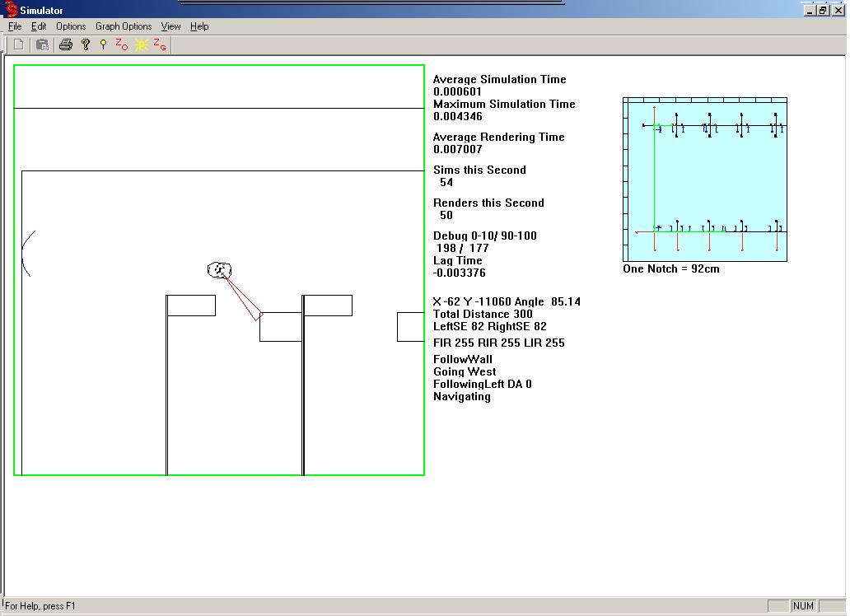Print using the printer toolbar icon
850x616 pixels.
pos(66,45)
